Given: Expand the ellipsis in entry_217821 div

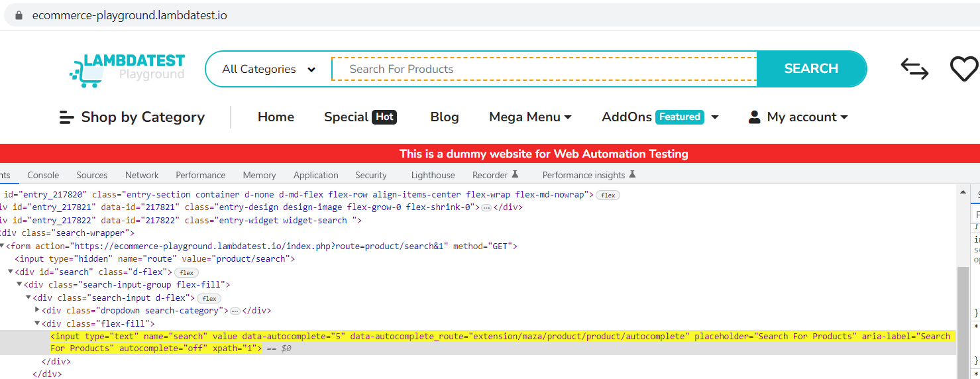Looking at the screenshot, I should (x=486, y=207).
